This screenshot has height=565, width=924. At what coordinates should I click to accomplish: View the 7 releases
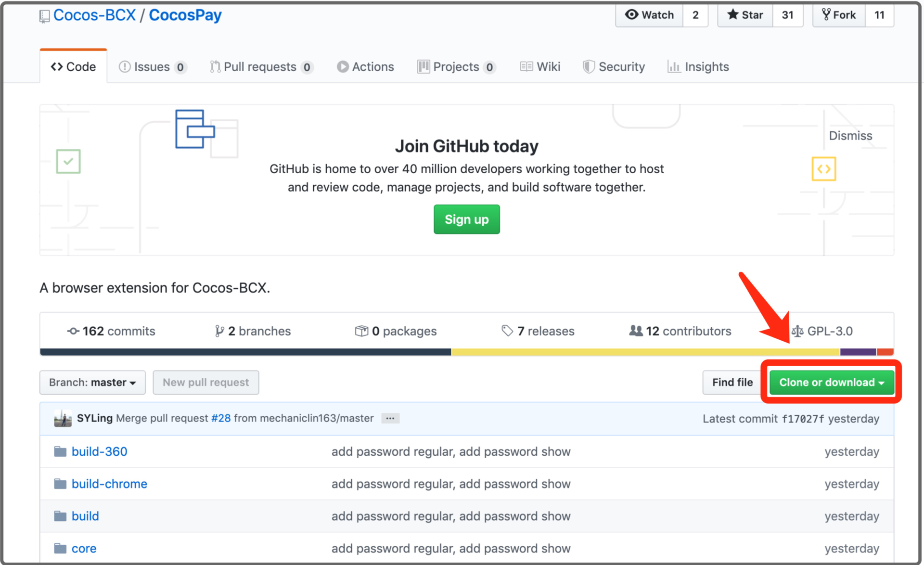[538, 331]
